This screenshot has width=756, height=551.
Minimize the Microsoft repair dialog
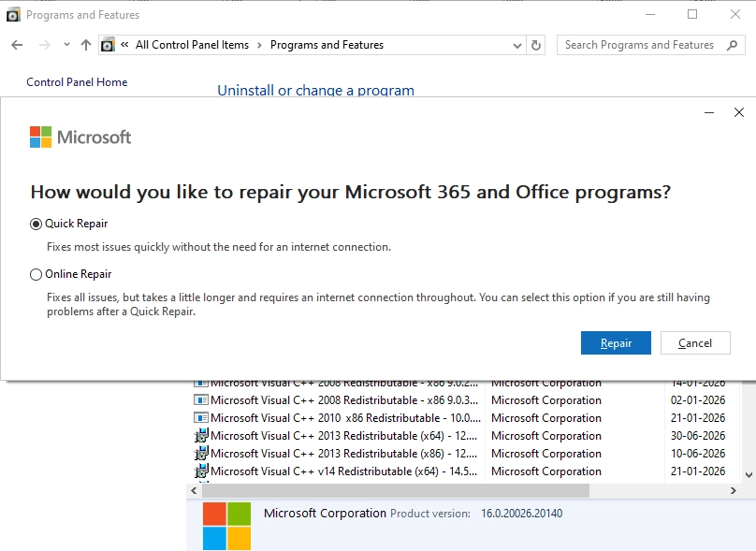(x=709, y=112)
